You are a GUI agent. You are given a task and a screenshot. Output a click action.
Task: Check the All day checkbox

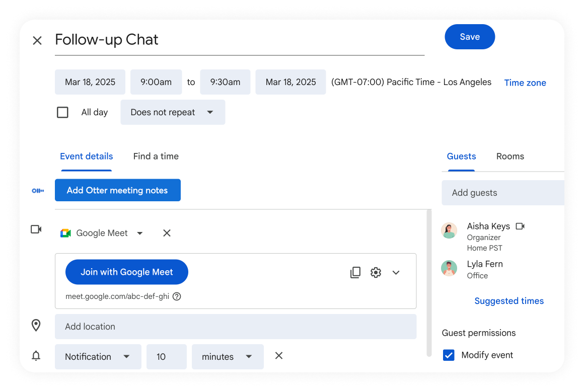(62, 112)
